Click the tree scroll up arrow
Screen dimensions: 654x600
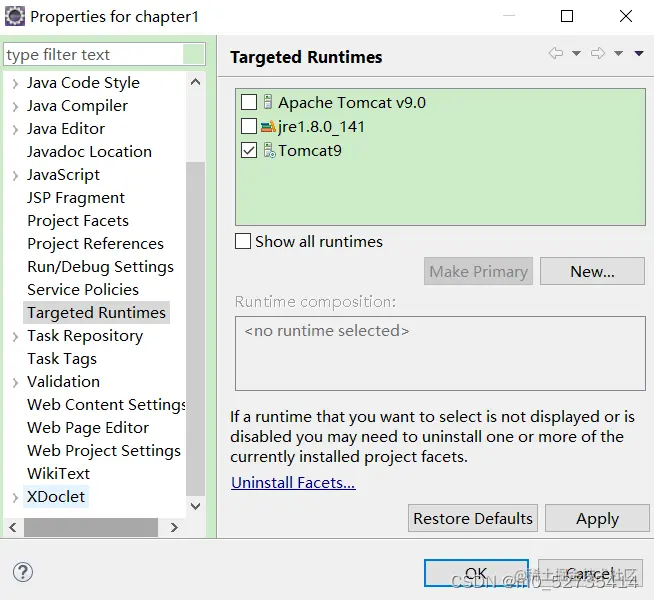click(x=195, y=82)
